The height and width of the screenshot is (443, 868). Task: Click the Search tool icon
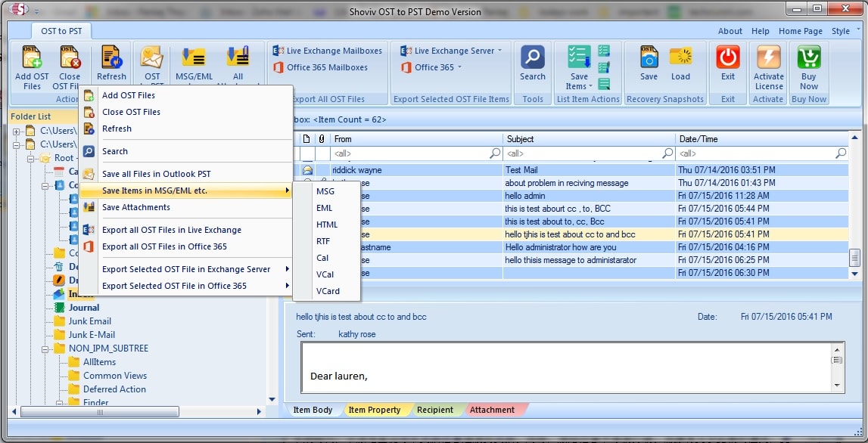click(533, 57)
